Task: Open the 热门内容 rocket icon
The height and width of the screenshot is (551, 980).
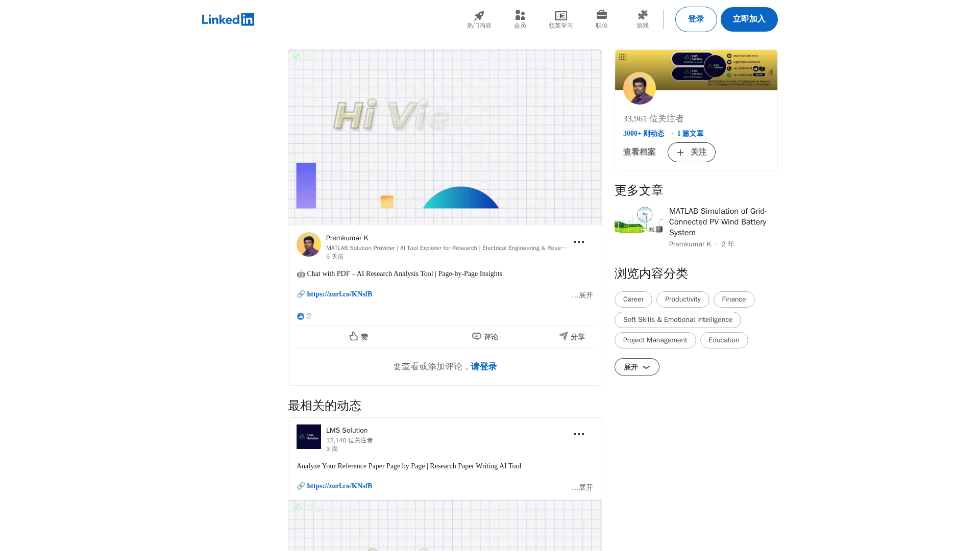Action: (479, 16)
